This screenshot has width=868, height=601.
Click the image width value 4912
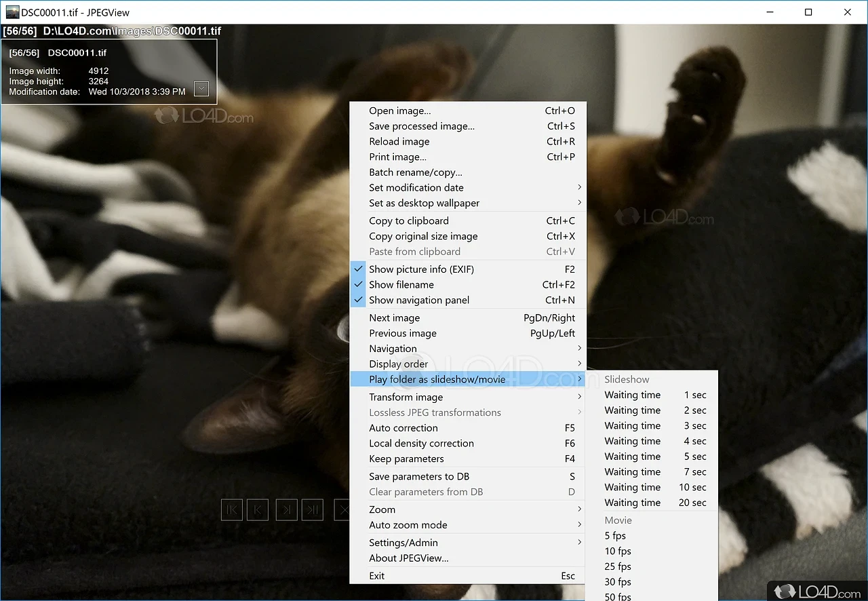(x=98, y=71)
